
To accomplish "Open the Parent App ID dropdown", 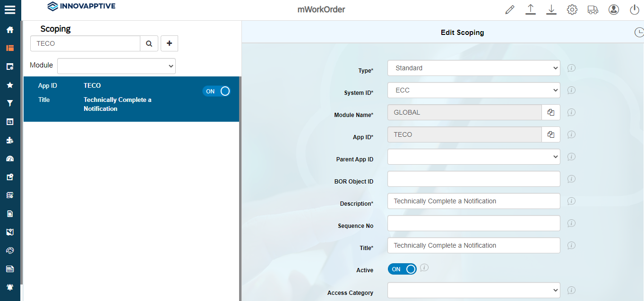I will coord(473,157).
